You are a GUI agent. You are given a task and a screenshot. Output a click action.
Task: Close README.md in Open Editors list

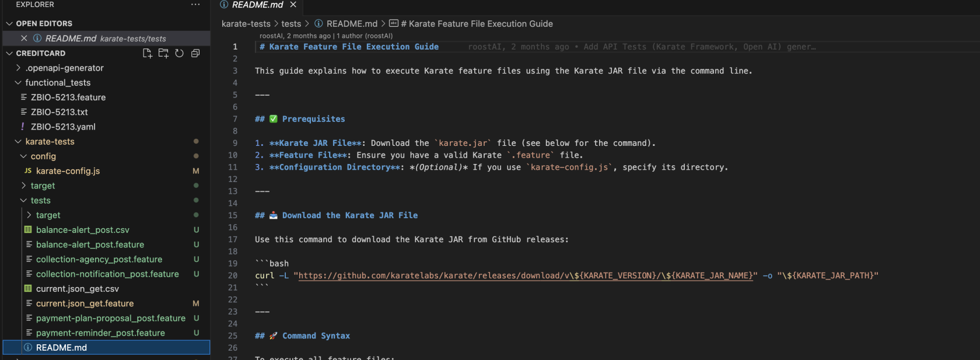(x=24, y=38)
